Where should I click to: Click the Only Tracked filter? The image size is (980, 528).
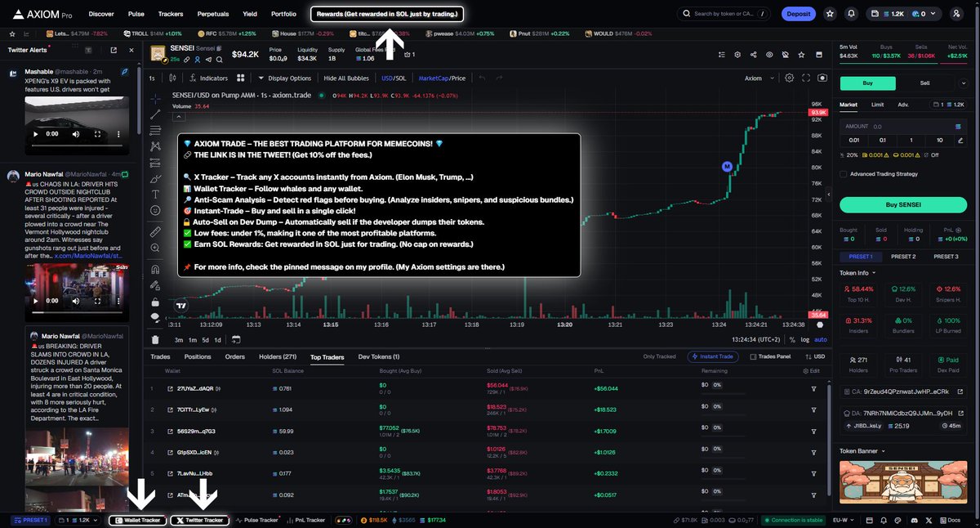point(660,356)
